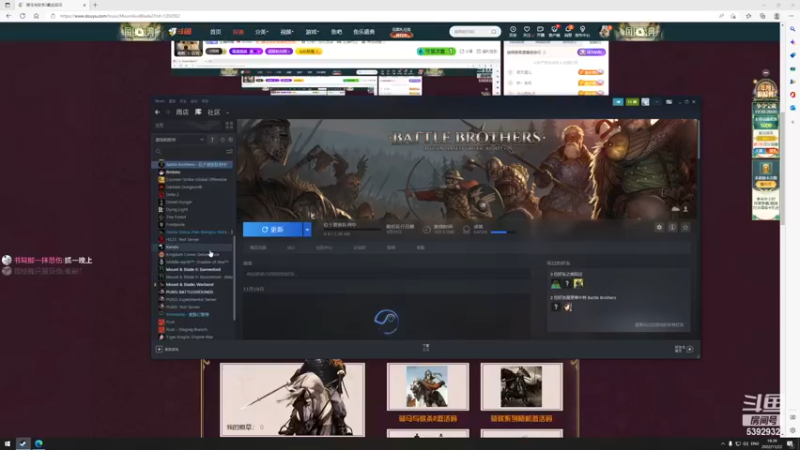Open the Steam library search magnifier
Screen dimensions: 800x450
tap(159, 152)
